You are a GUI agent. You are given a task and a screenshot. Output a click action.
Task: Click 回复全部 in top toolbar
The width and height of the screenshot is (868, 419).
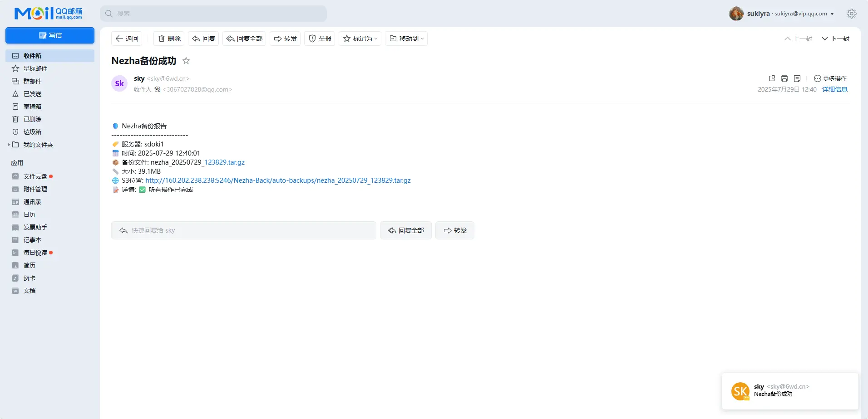(244, 39)
